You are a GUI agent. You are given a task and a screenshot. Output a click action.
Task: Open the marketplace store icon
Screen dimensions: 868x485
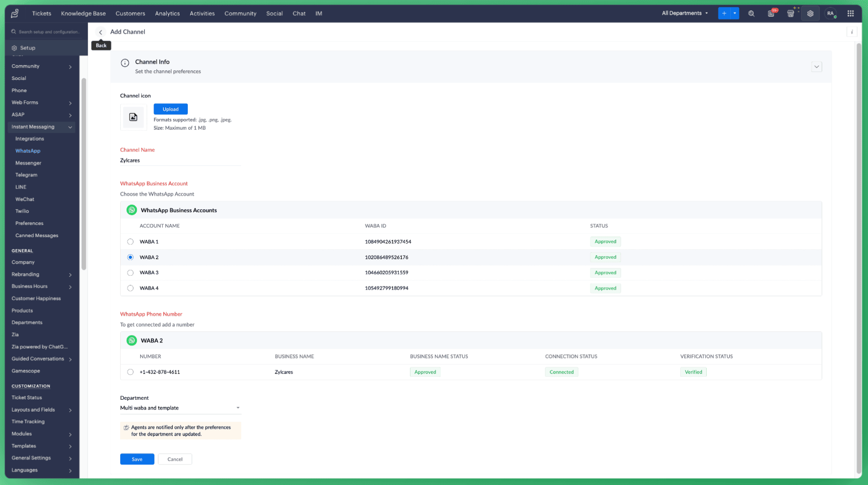[x=791, y=14]
